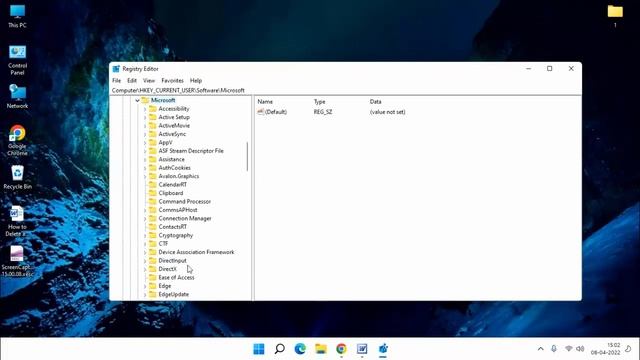
Task: Open File Explorer from taskbar
Action: (x=321, y=349)
